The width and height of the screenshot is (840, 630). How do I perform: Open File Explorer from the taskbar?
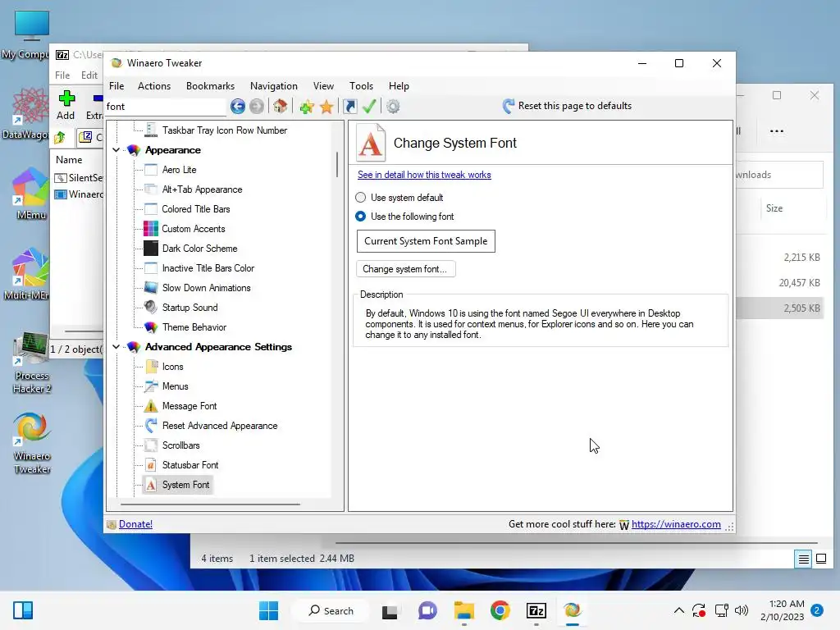pos(464,610)
